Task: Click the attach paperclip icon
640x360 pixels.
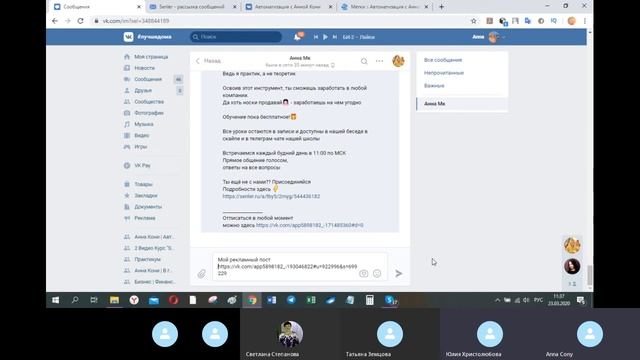Action: (x=202, y=274)
